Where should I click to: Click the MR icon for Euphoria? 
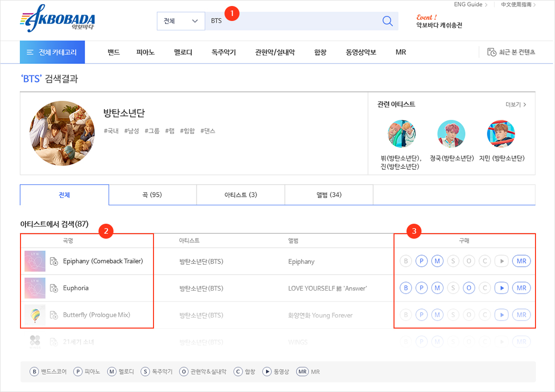pos(521,288)
